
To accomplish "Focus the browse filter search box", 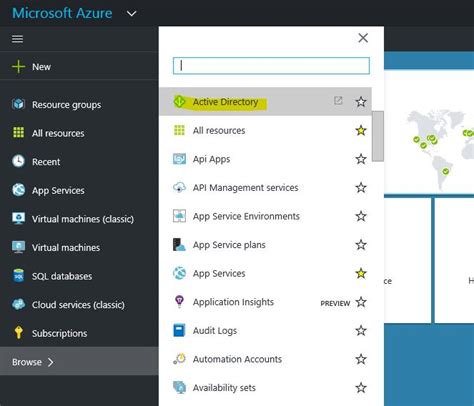I will pos(271,66).
